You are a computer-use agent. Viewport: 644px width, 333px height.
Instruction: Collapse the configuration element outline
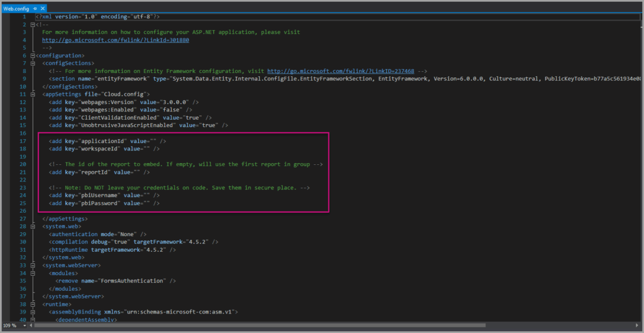[33, 55]
